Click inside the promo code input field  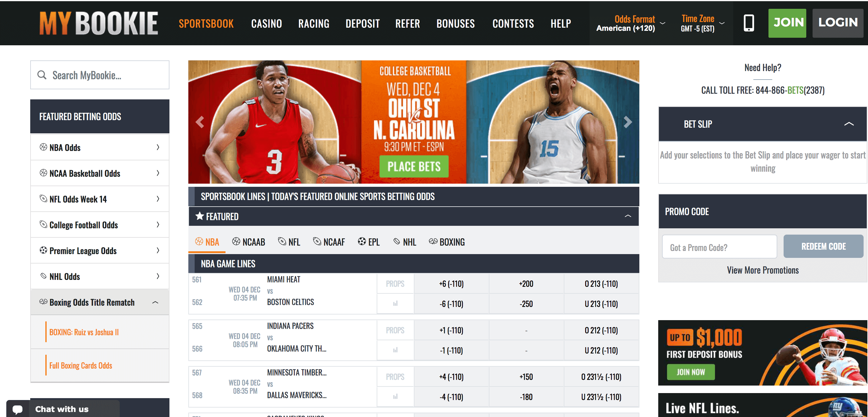tap(719, 247)
